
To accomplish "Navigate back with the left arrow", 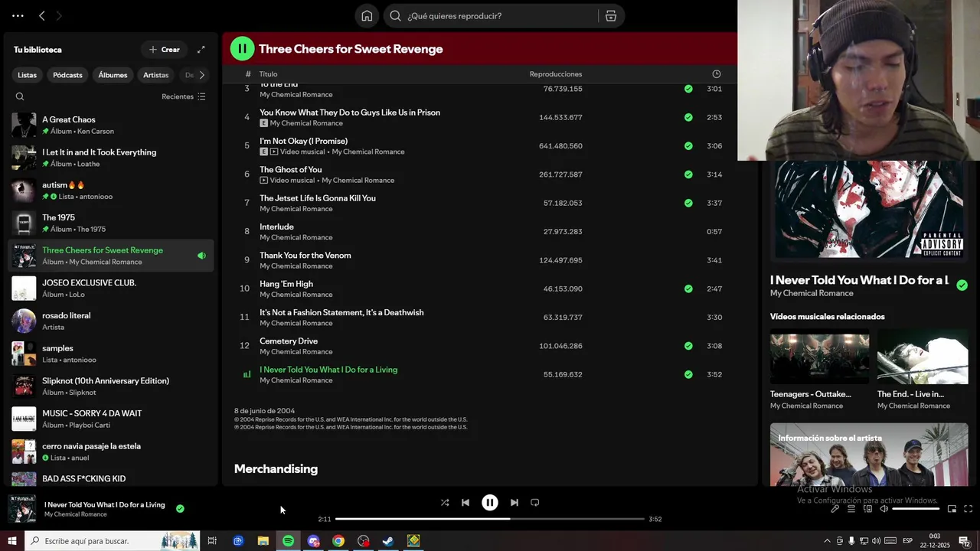I will (x=42, y=16).
